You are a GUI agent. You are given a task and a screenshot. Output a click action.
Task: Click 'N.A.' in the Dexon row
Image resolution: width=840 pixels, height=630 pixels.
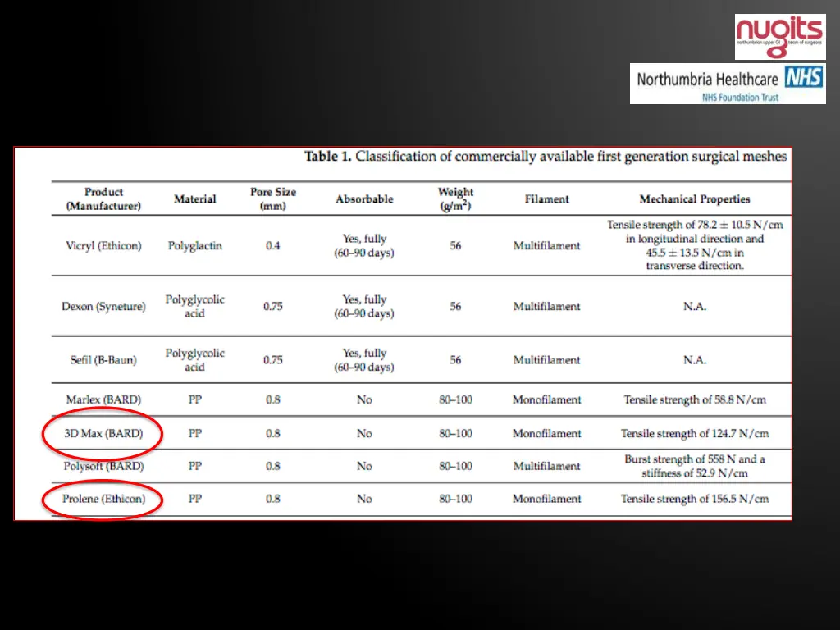tap(695, 306)
